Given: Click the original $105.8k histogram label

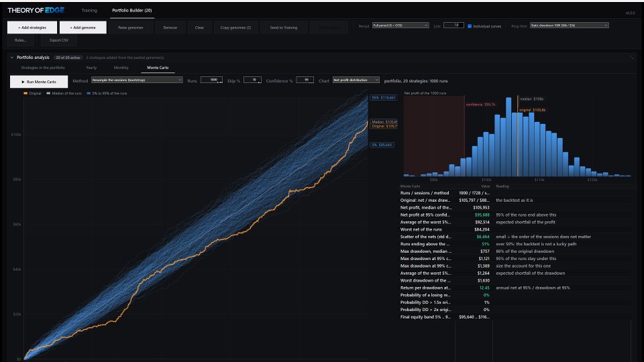Looking at the screenshot, I should [532, 110].
